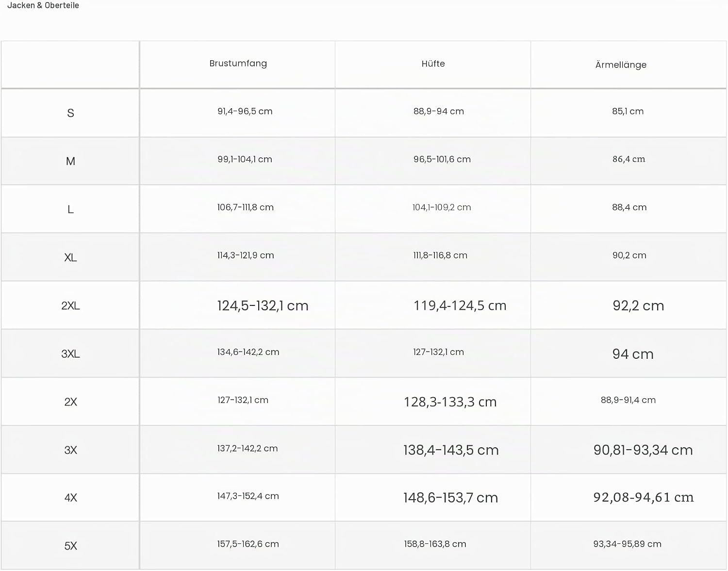Screen dimensions: 728x571
Task: Click the 2X size row label
Action: [70, 402]
